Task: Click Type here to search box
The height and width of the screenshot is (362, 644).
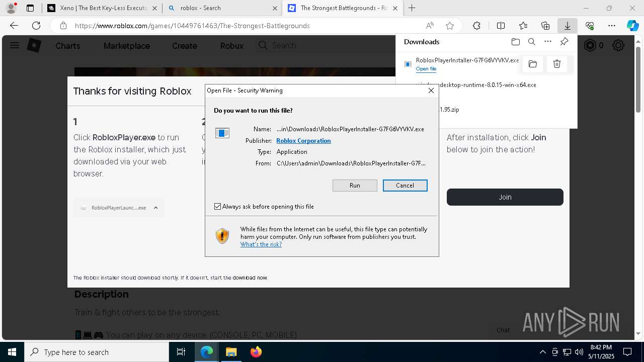Action: click(97, 352)
